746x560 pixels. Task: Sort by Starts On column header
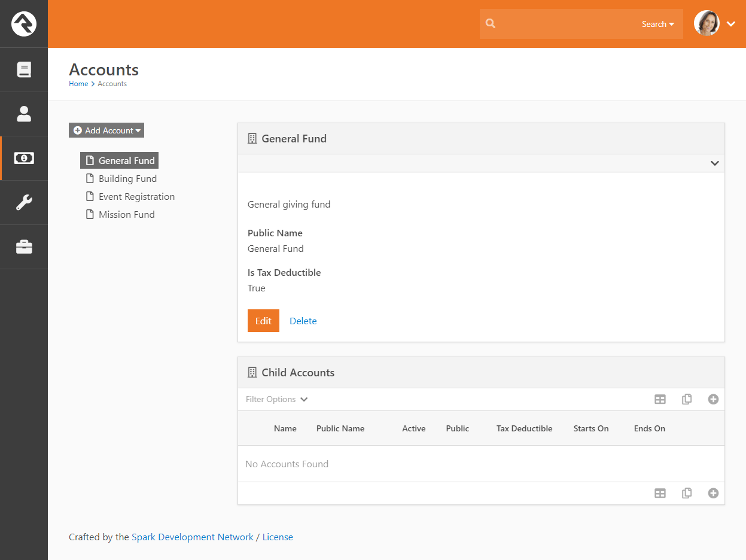pyautogui.click(x=591, y=428)
